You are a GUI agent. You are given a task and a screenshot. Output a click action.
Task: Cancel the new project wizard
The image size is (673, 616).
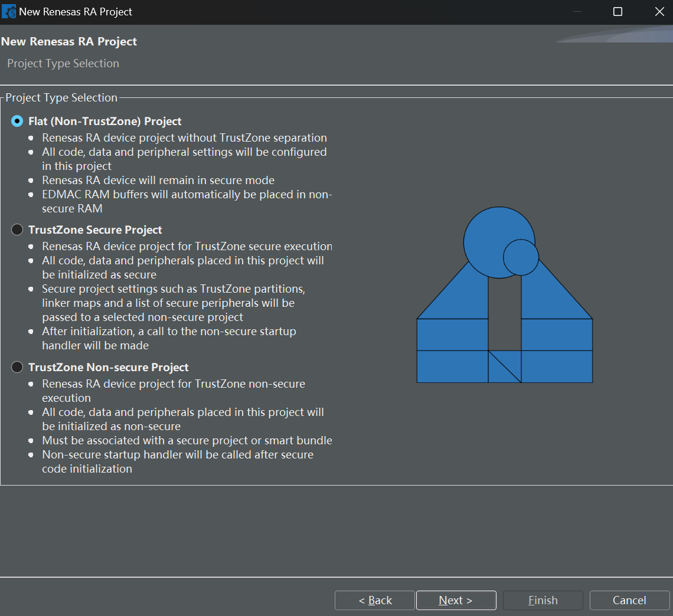tap(630, 600)
